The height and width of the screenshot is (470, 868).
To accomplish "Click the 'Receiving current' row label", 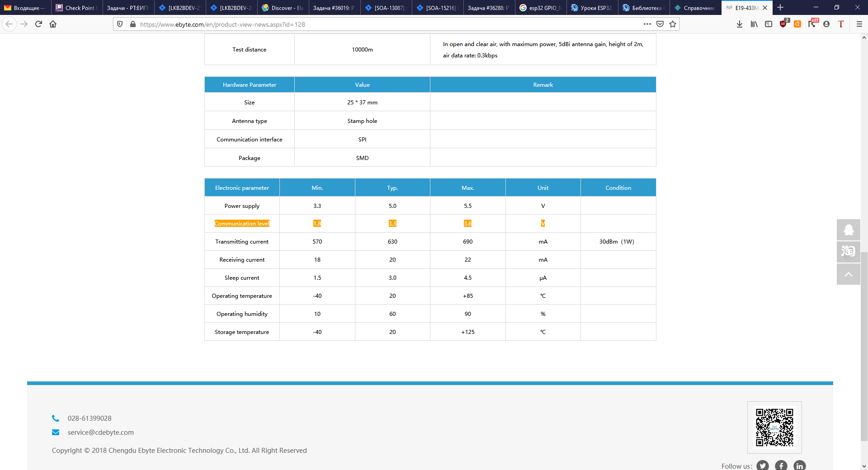I will 242,260.
